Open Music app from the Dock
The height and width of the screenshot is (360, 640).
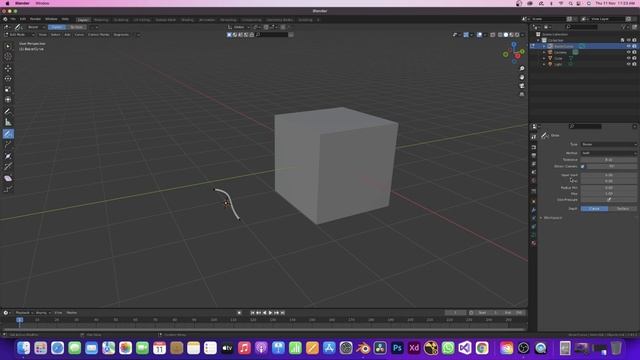pos(244,348)
